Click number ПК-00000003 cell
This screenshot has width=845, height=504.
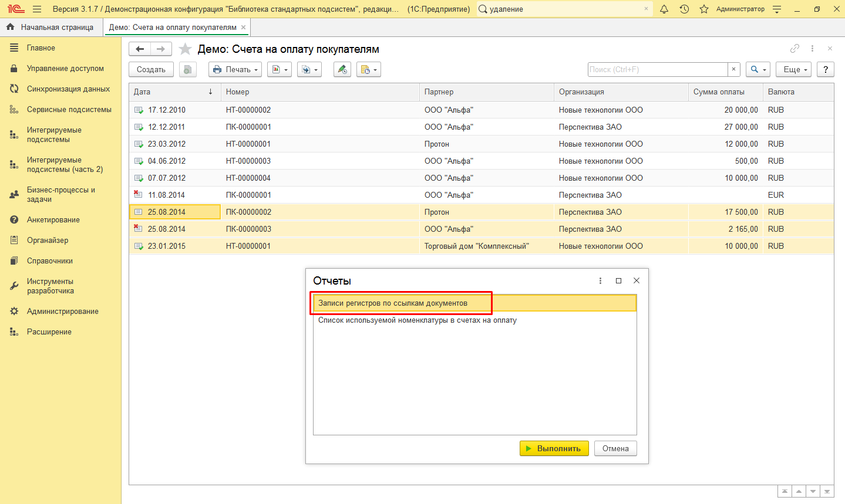click(320, 229)
